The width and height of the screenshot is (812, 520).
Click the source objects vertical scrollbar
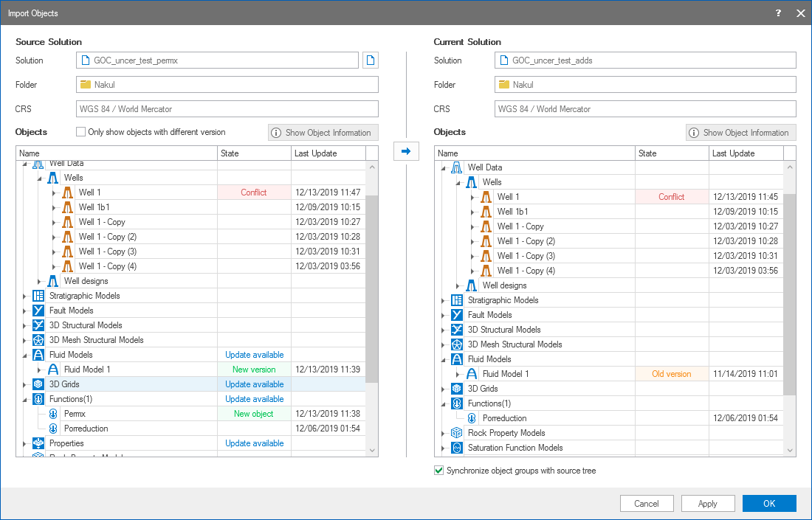372,288
